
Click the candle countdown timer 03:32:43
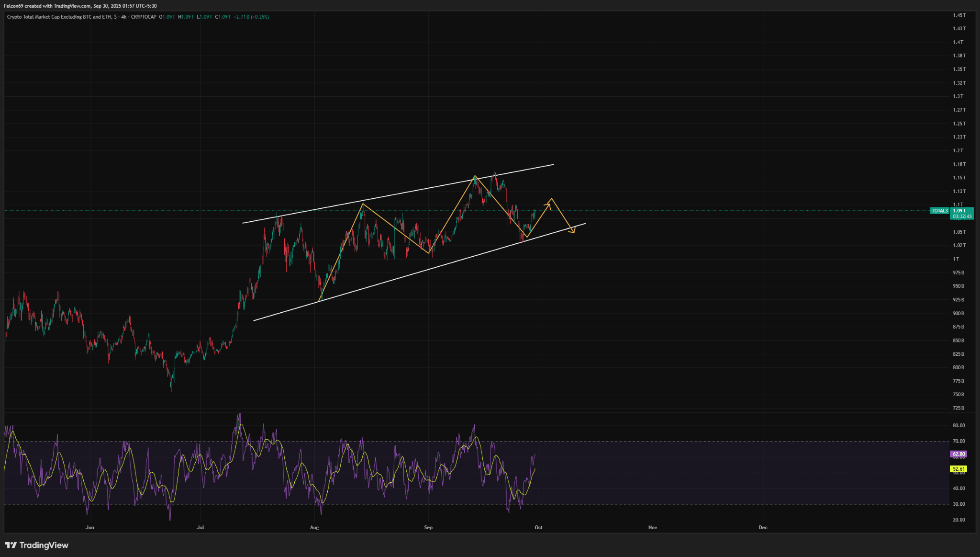(962, 216)
